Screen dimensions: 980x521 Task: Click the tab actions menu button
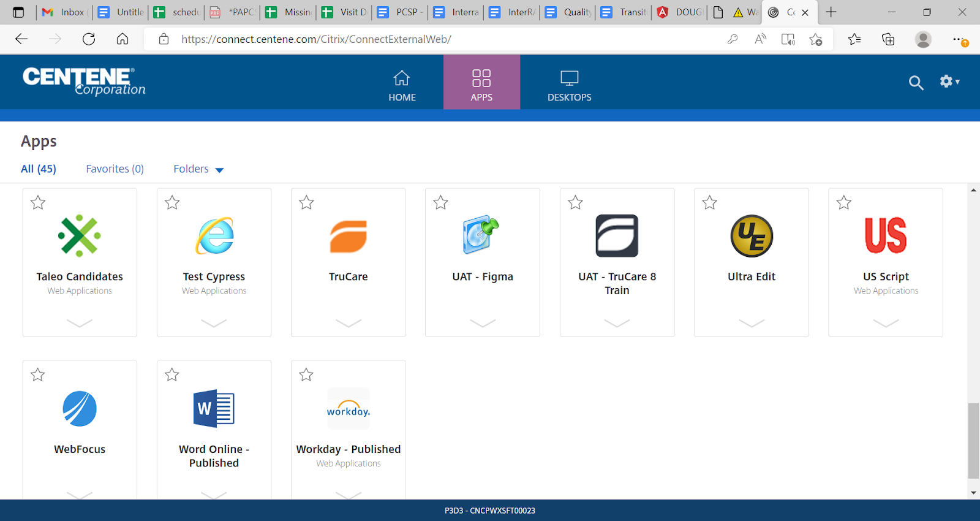click(18, 12)
